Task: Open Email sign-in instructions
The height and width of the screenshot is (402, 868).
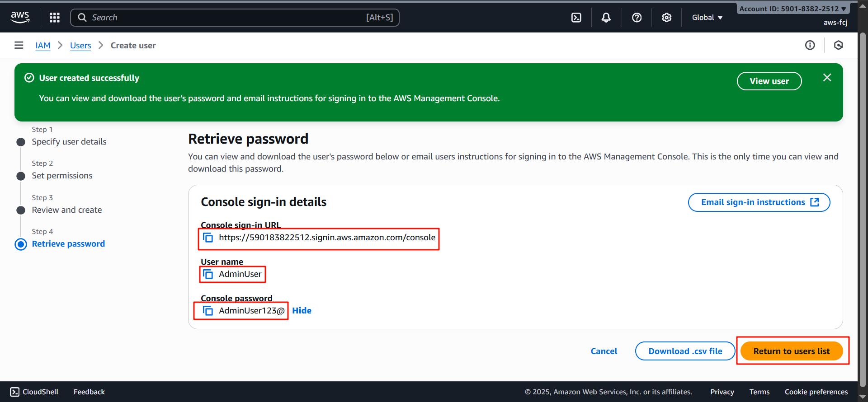Action: click(x=759, y=202)
